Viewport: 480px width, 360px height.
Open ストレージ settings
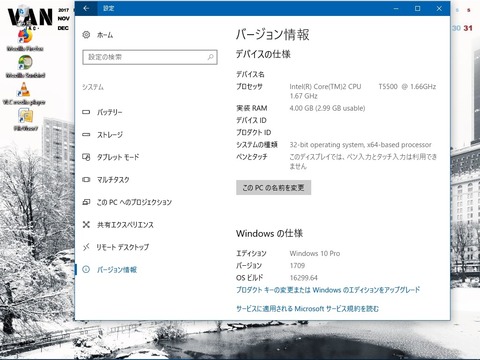click(x=110, y=135)
